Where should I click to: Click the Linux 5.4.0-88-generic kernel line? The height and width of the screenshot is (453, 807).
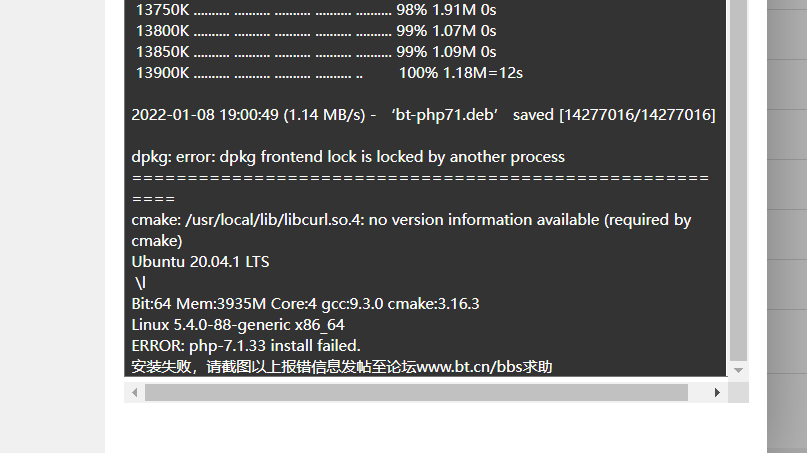pyautogui.click(x=238, y=325)
